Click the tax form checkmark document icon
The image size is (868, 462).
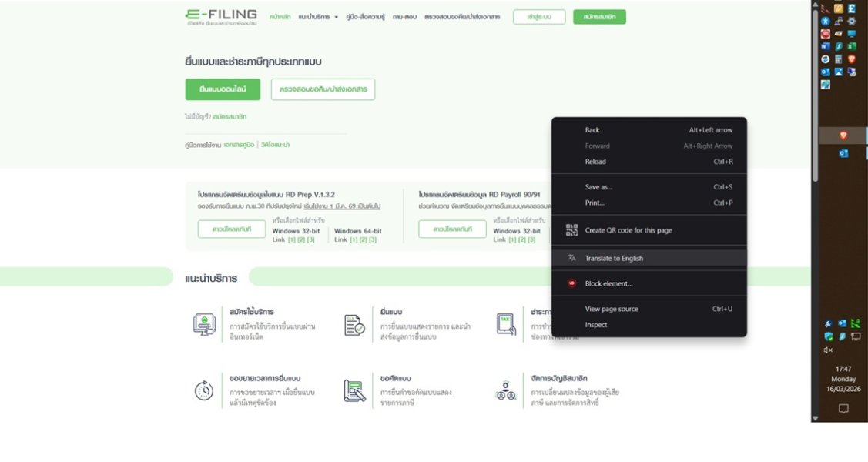[355, 325]
